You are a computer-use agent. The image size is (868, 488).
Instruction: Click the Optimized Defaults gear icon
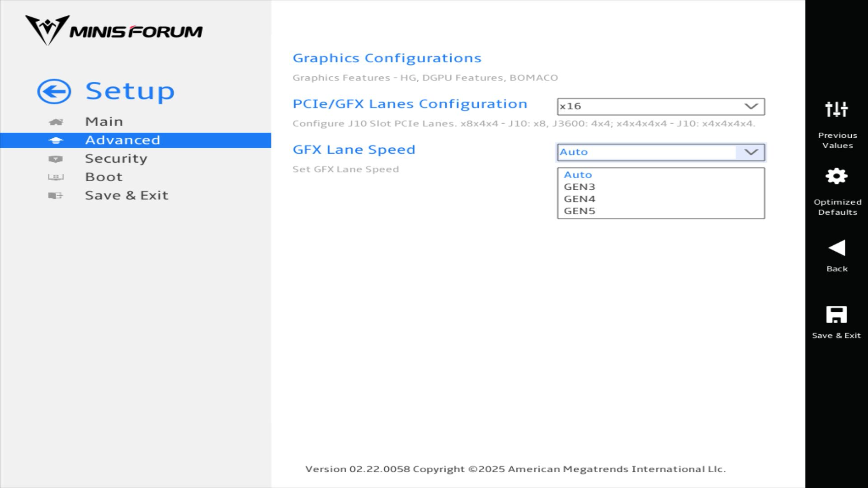point(836,176)
